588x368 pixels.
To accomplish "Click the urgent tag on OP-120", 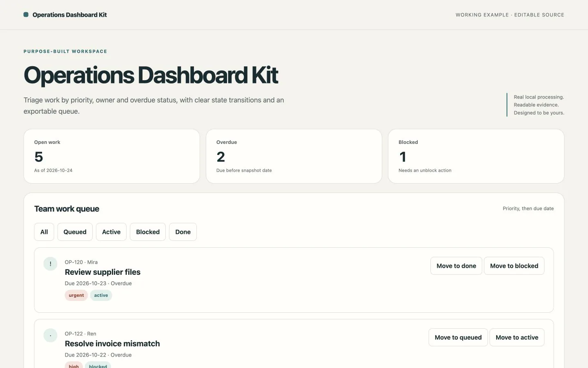I will [76, 295].
